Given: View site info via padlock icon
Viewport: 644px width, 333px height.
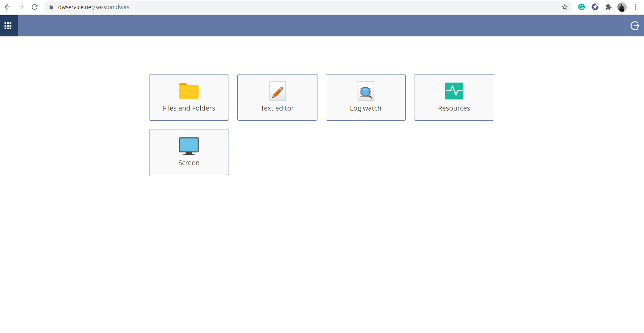Looking at the screenshot, I should pos(51,7).
